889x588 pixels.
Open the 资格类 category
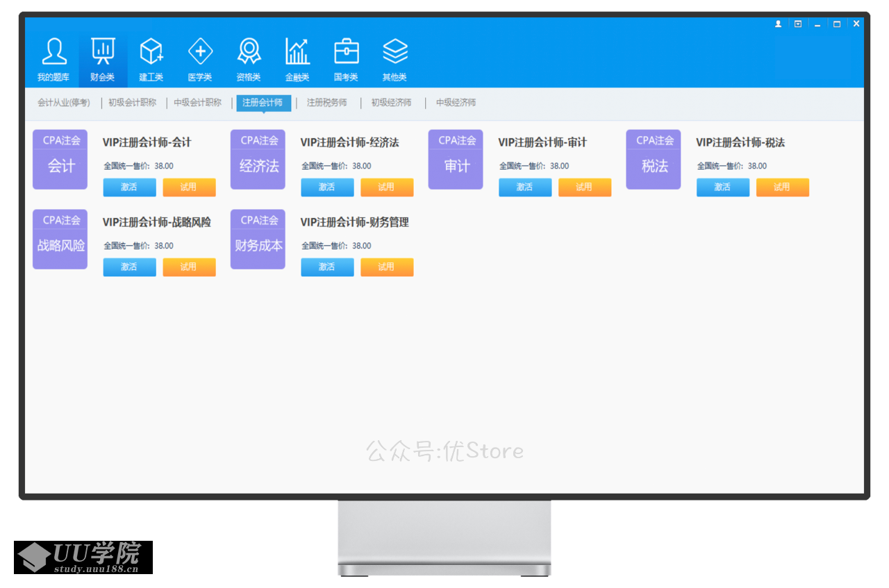point(249,60)
